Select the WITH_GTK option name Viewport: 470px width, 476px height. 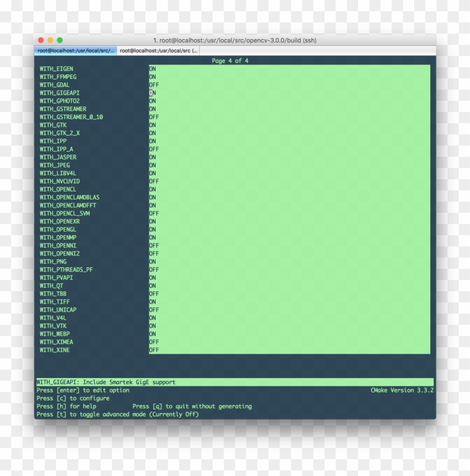point(53,125)
